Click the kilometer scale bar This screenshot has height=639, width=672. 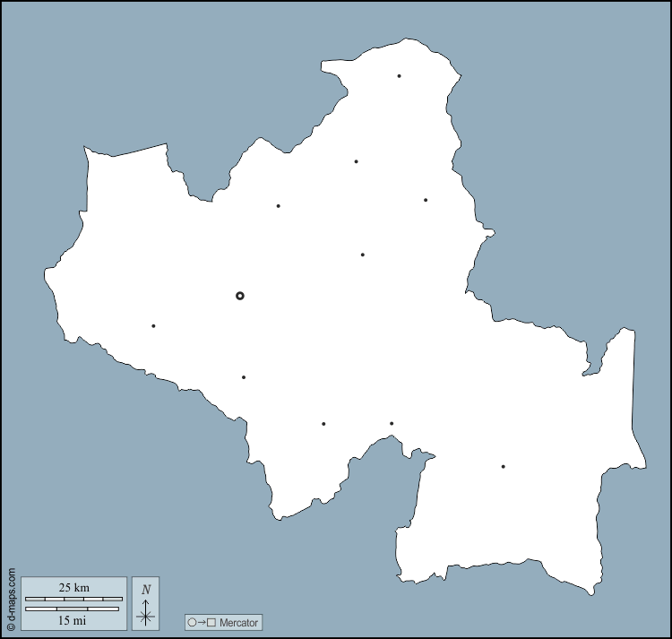(73, 598)
